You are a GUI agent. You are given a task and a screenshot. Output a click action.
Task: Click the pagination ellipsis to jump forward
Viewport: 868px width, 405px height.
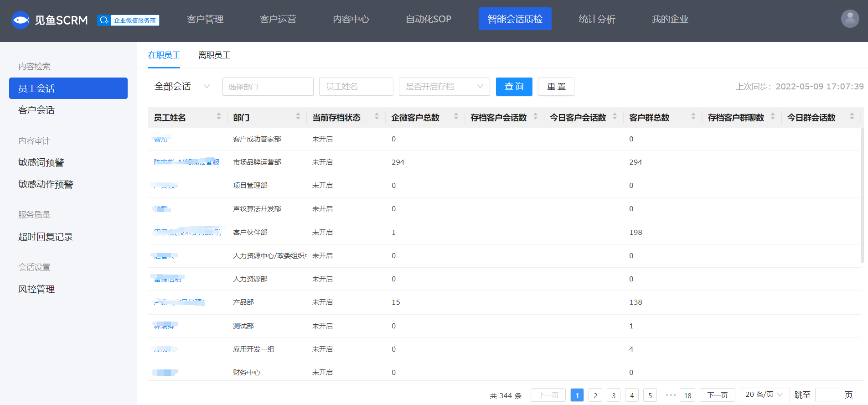pos(670,395)
